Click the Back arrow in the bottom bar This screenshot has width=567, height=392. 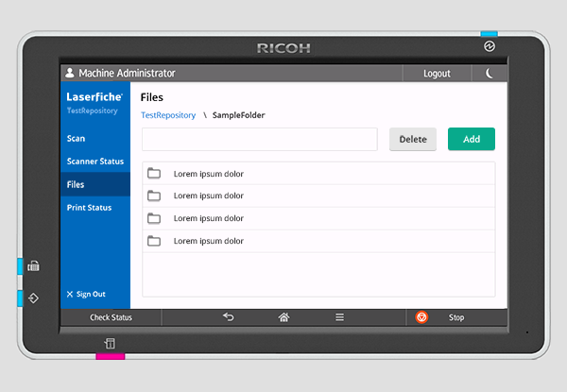[229, 317]
